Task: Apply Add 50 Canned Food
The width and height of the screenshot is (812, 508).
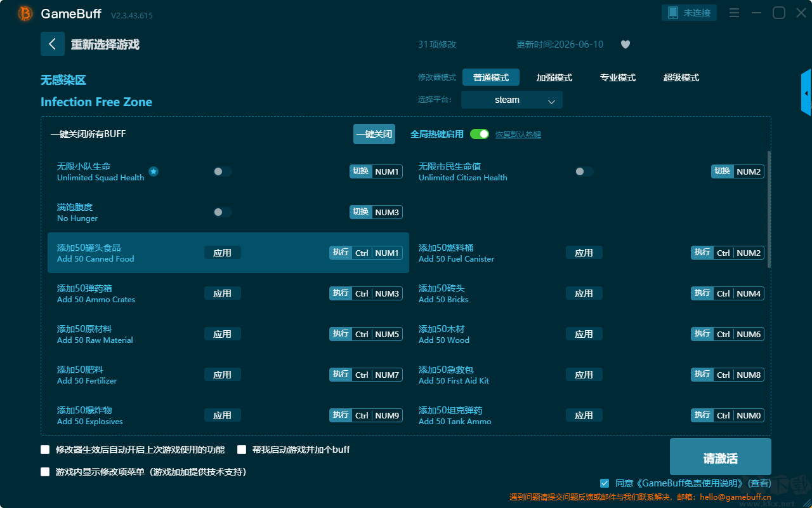Action: (x=223, y=253)
